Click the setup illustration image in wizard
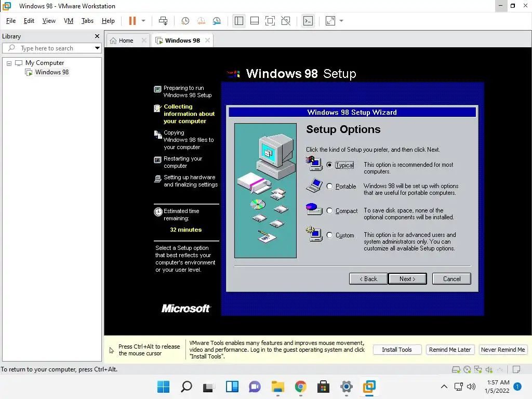Image resolution: width=532 pixels, height=399 pixels. coord(265,191)
